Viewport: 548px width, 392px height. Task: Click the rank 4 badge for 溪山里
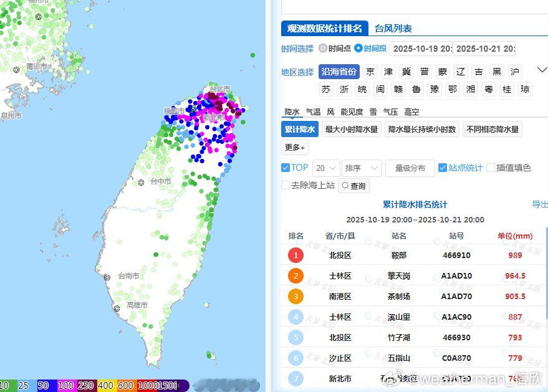click(x=296, y=317)
